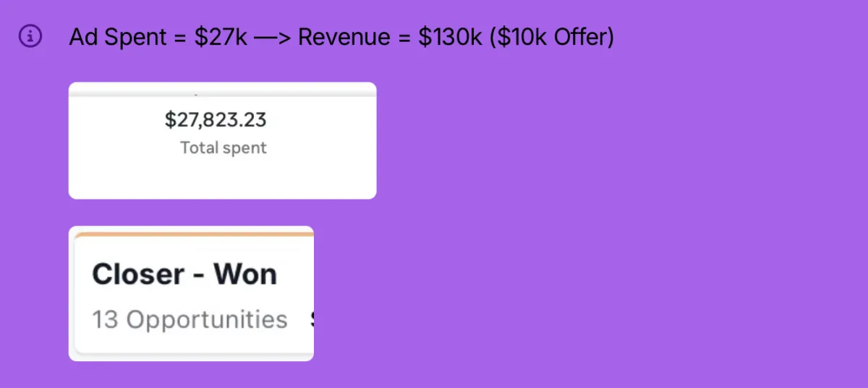The image size is (868, 388).
Task: Click the number 13 before Opportunities
Action: coord(105,319)
